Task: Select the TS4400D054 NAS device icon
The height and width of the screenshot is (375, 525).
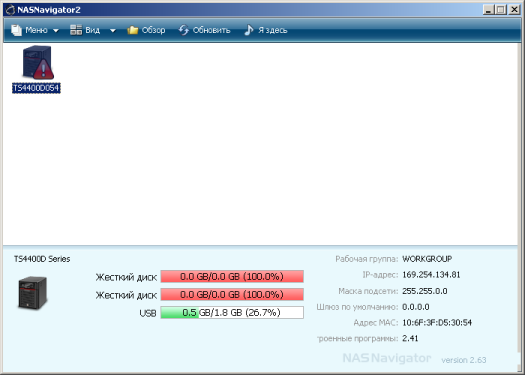Action: point(38,62)
